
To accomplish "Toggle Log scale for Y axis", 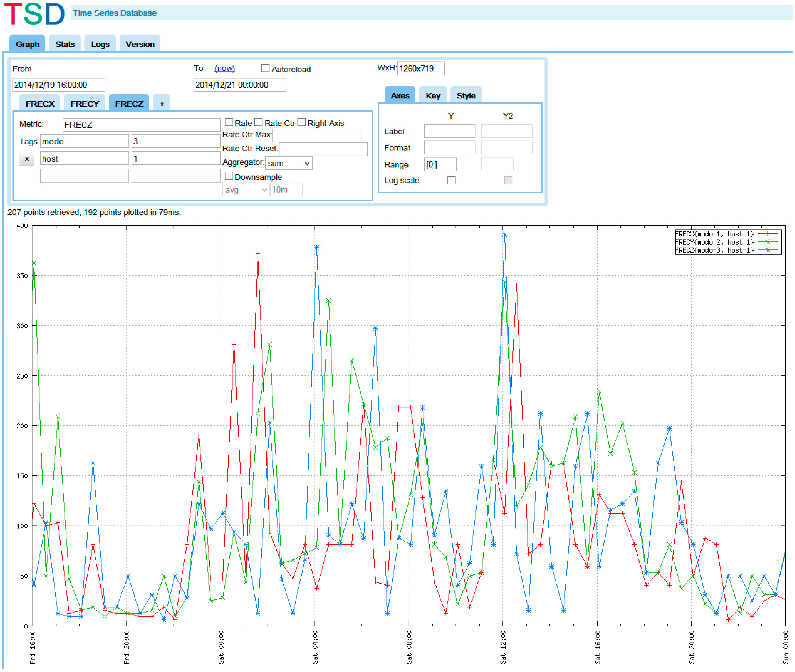I will [x=451, y=180].
